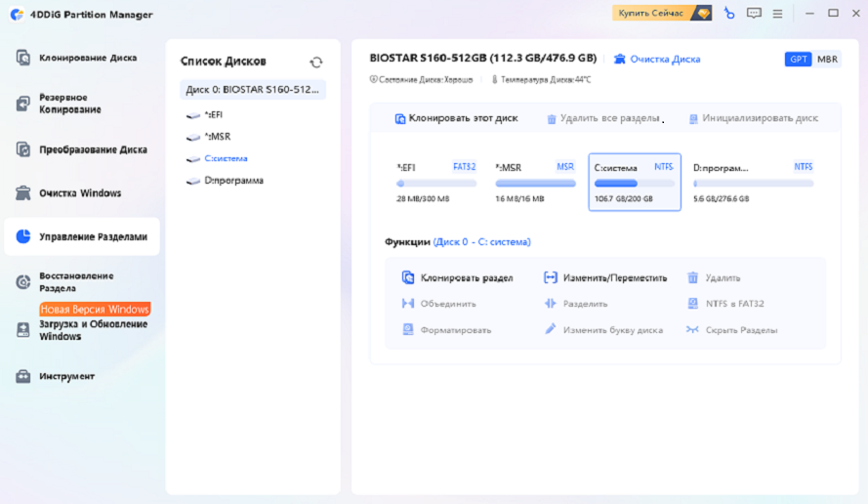The image size is (868, 504).
Task: Click Клонировать этот диск
Action: (x=456, y=118)
